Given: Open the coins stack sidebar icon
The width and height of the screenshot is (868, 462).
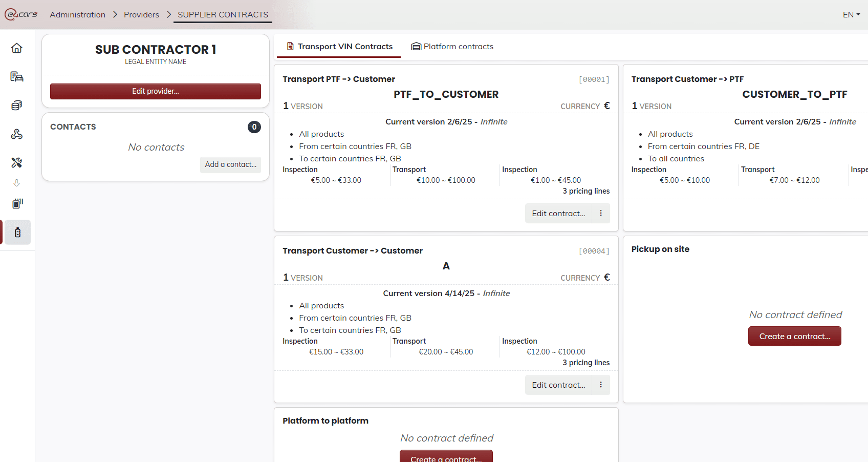Looking at the screenshot, I should pos(17,106).
